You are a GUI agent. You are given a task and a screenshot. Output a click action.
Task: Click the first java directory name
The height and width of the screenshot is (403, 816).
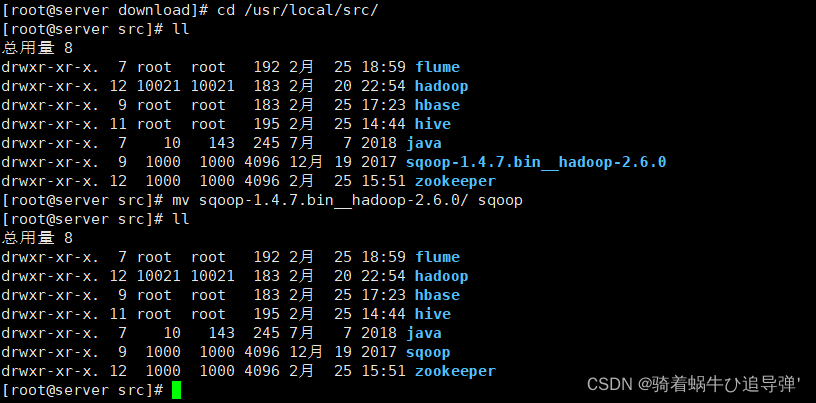424,143
